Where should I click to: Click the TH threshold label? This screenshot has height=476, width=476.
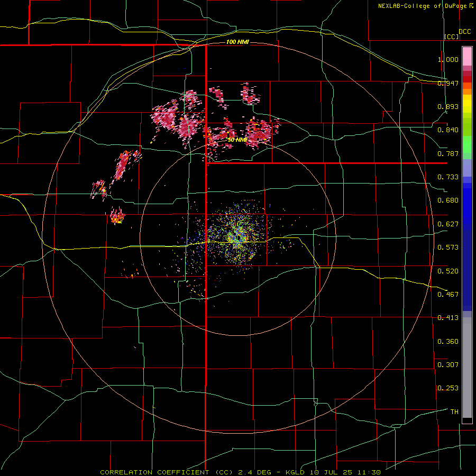454,412
